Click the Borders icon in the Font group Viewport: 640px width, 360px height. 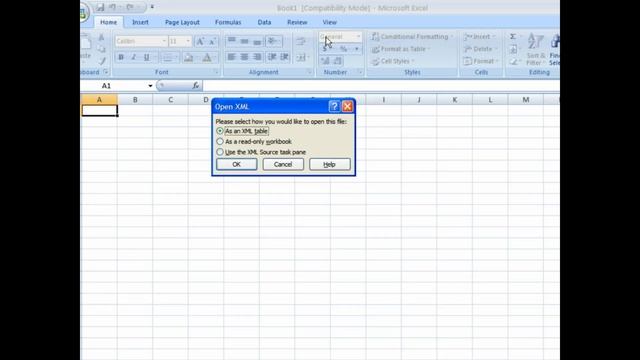pyautogui.click(x=167, y=58)
